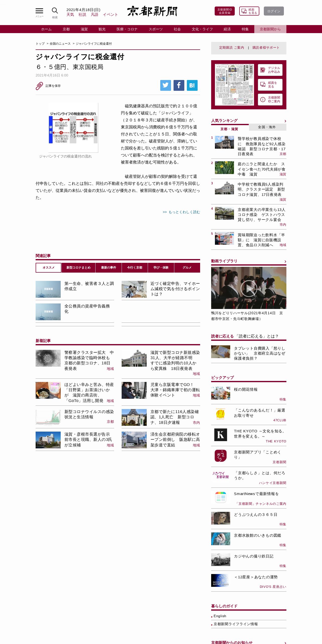Image resolution: width=322 pixels, height=644 pixels.
Task: Open ranking 1 聾学校 article thumbnail
Action: pos(224,142)
